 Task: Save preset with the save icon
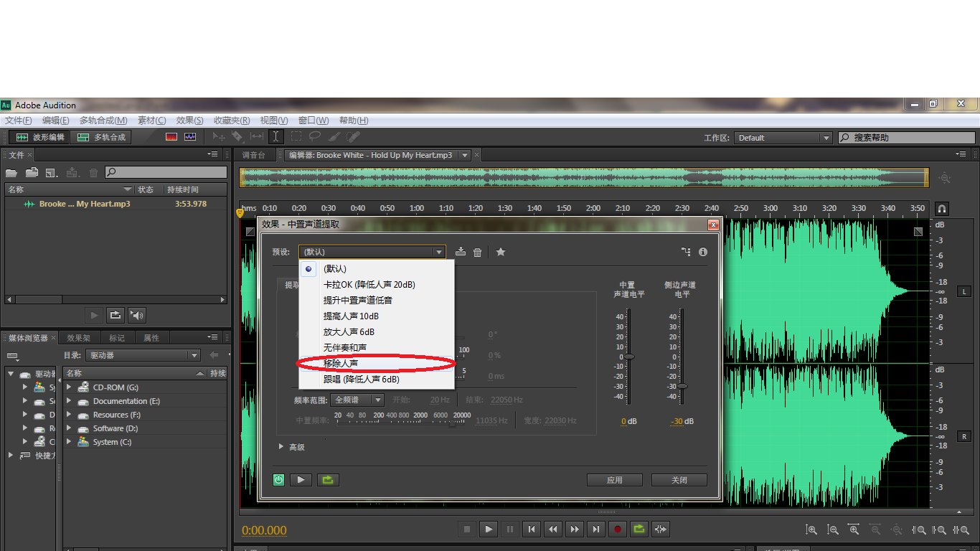(x=461, y=252)
